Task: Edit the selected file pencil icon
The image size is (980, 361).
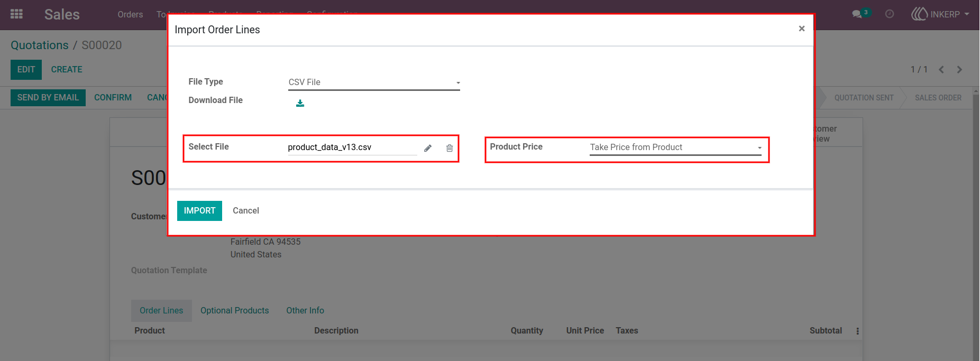Action: 428,148
